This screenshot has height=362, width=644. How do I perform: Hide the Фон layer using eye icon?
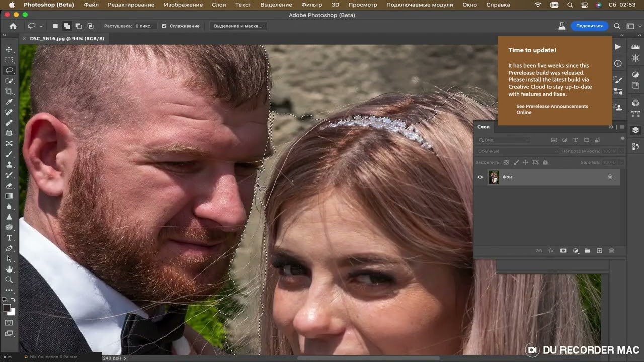pos(480,177)
